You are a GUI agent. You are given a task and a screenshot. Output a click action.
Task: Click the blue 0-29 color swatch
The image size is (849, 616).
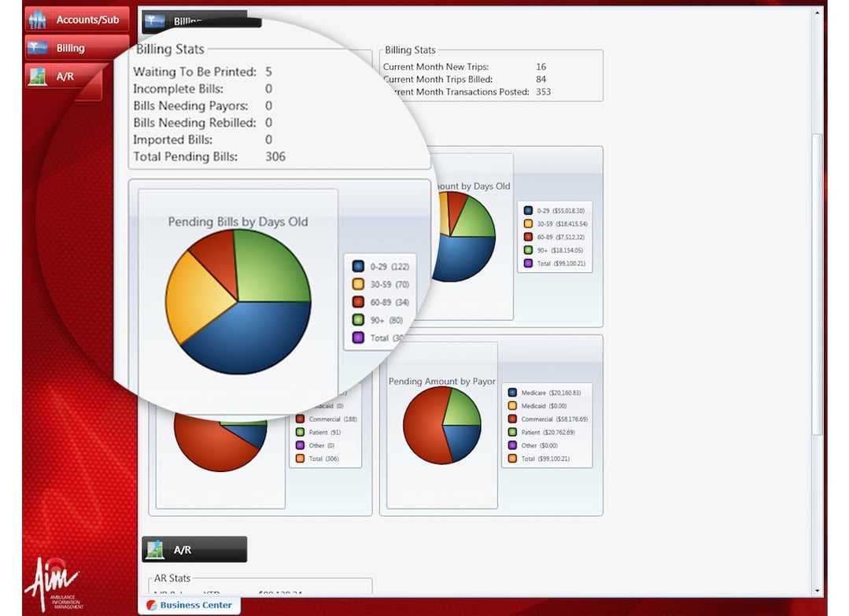click(358, 266)
